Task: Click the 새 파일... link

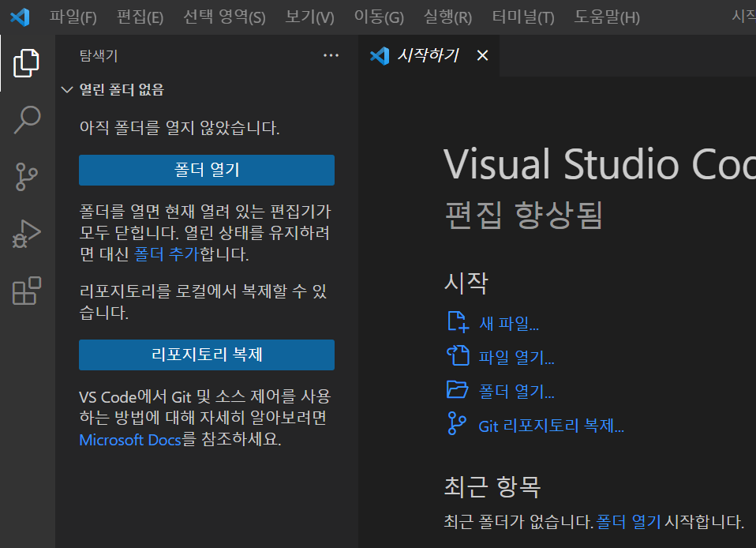Action: click(x=509, y=323)
